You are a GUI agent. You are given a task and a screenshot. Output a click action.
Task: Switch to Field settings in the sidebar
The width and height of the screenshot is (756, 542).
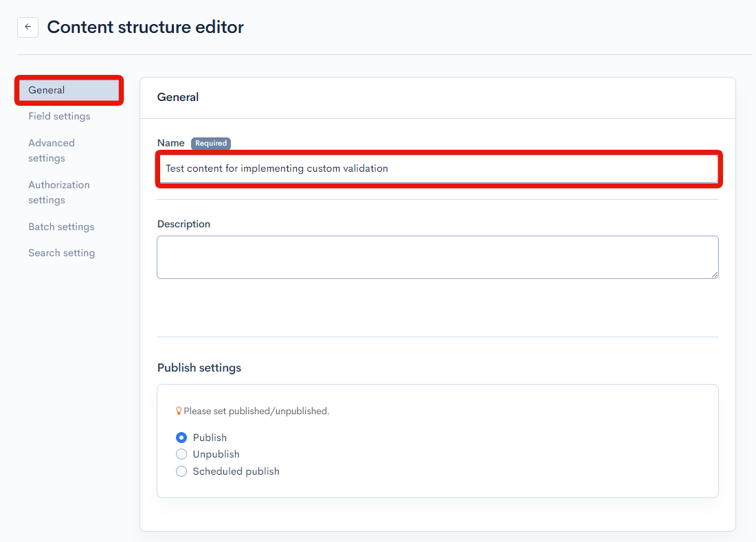59,116
